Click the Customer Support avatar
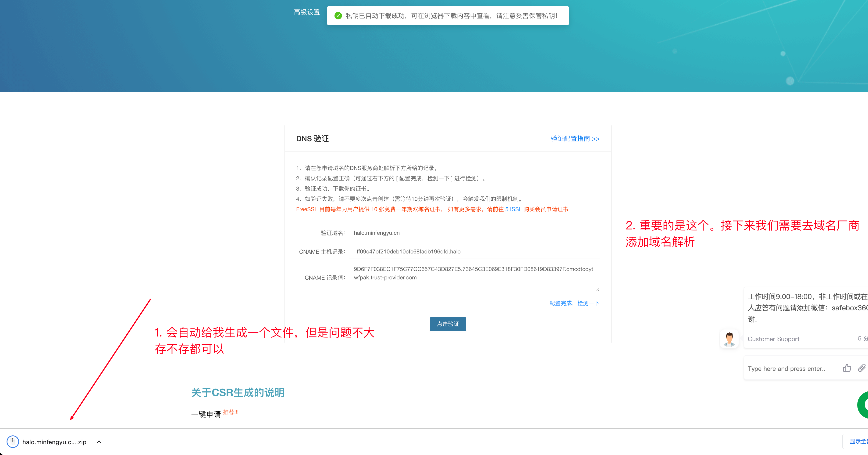 tap(729, 339)
